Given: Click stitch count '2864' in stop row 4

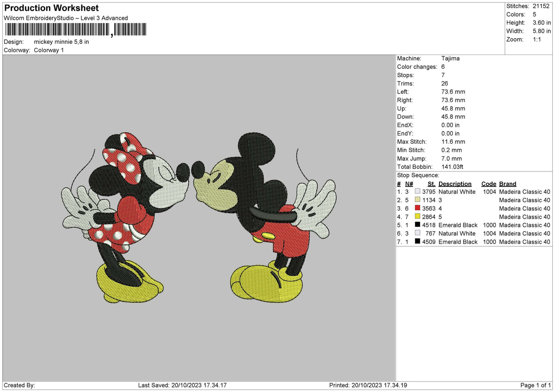Looking at the screenshot, I should click(429, 217).
